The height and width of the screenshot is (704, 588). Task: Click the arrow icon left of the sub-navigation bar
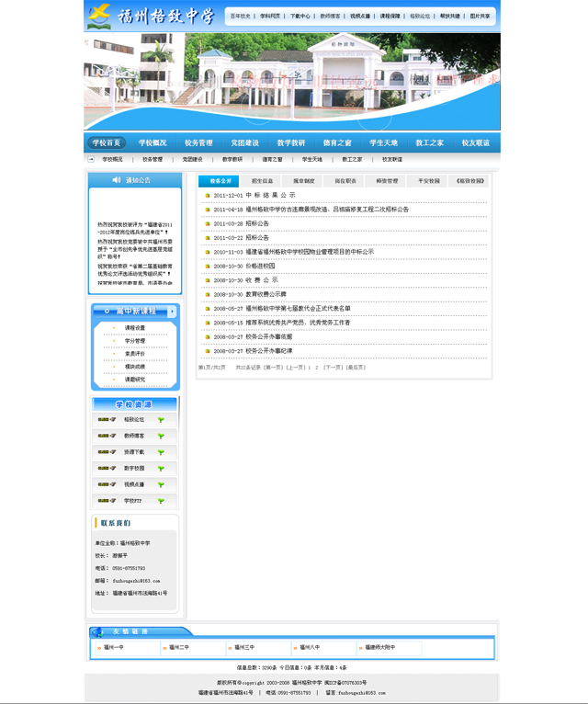click(x=91, y=159)
